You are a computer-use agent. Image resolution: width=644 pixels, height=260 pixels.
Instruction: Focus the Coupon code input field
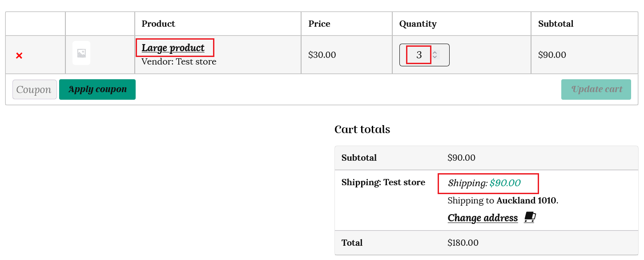click(35, 89)
